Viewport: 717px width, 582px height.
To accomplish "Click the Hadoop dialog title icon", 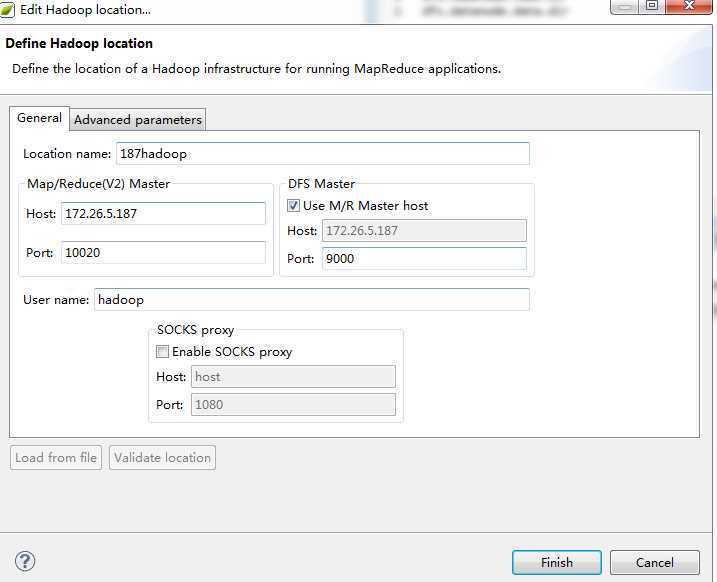I will (7, 10).
